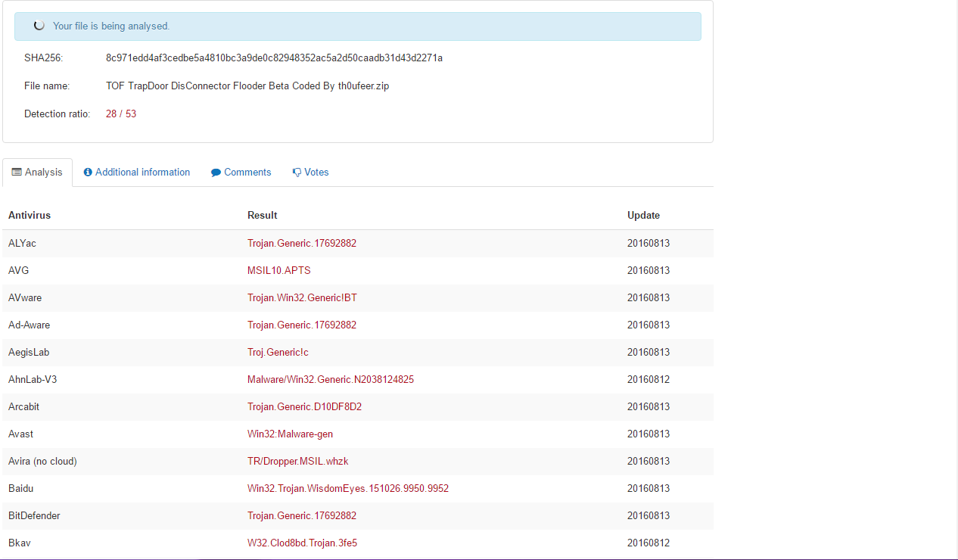The image size is (958, 560).
Task: Click the Win32.Trojan.WisdomEyes result for Baidu
Action: point(348,489)
